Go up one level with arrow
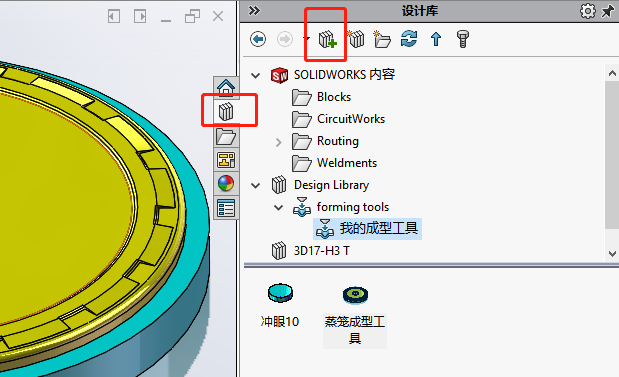619x377 pixels. [436, 39]
